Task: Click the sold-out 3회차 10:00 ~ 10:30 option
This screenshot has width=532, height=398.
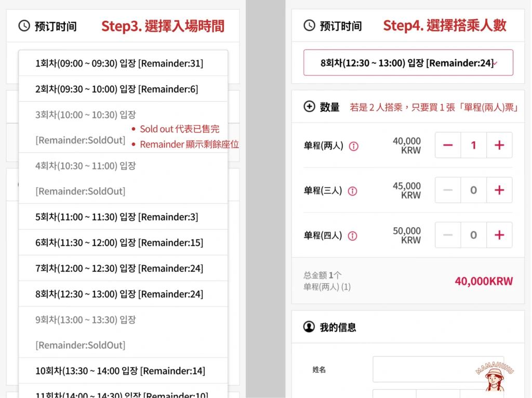Action: [123, 127]
